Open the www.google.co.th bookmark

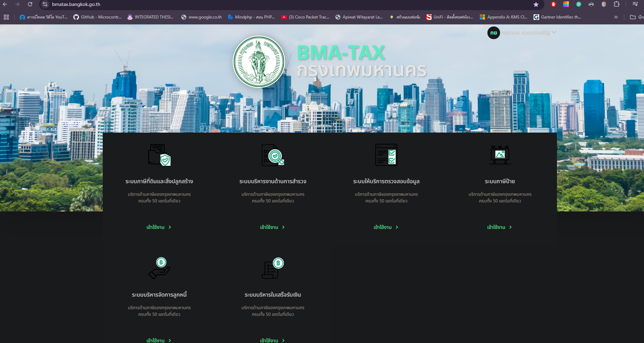pos(202,17)
